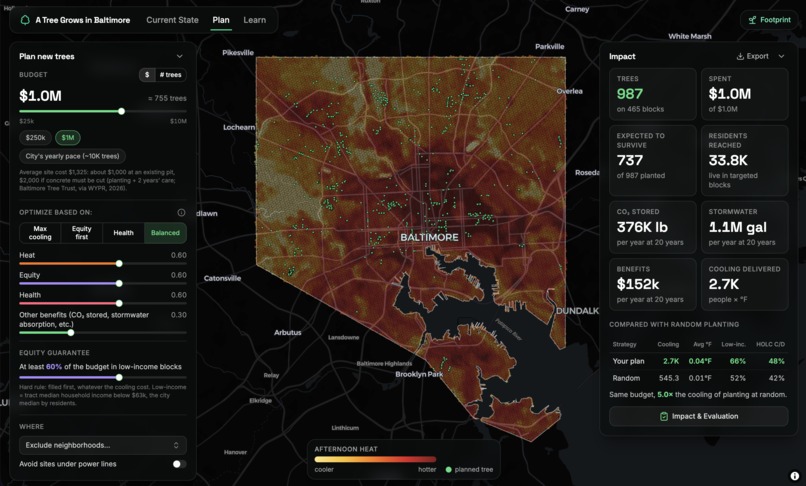Open the Learn tab
Viewport: 806px width, 486px height.
[x=254, y=20]
